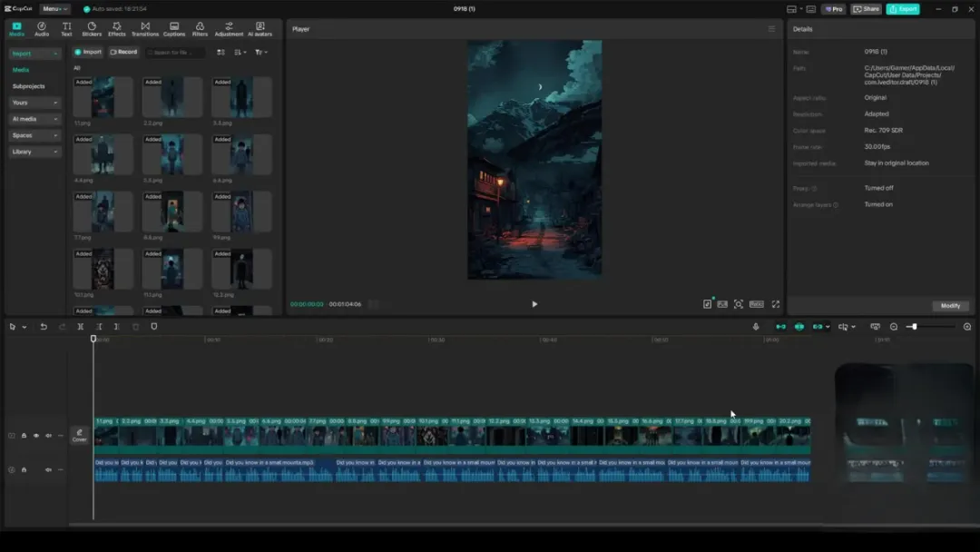980x552 pixels.
Task: Open the Menu dropdown in title bar
Action: click(x=54, y=9)
